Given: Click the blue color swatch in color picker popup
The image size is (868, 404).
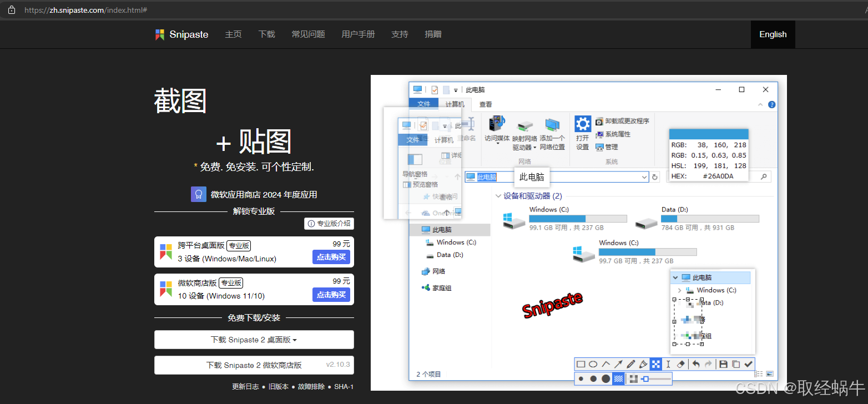Looking at the screenshot, I should click(x=709, y=134).
